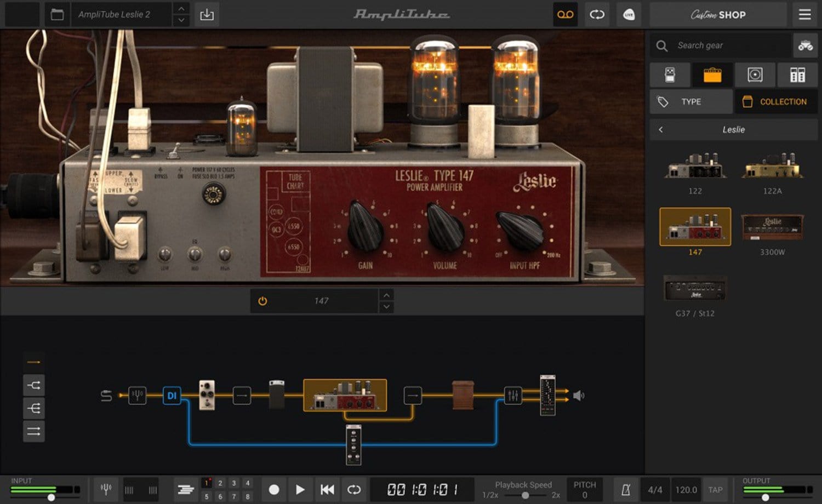
Task: Open the track lanes view icon
Action: (x=186, y=489)
